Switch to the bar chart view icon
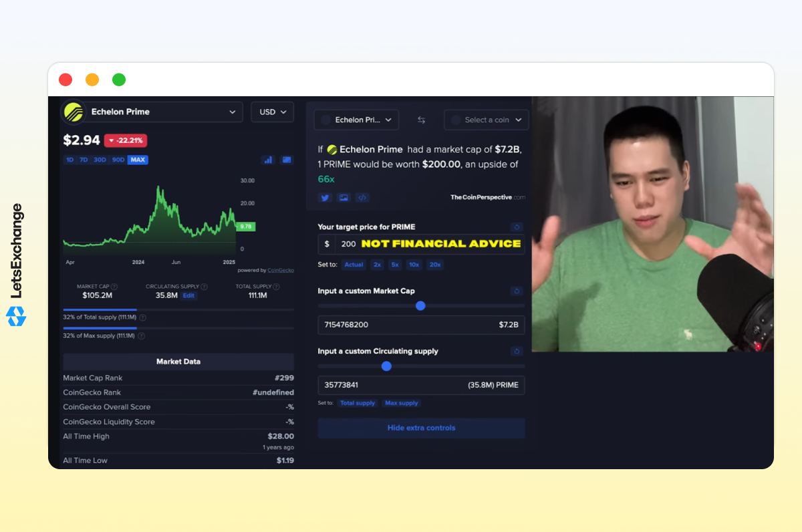This screenshot has height=532, width=802. click(268, 160)
